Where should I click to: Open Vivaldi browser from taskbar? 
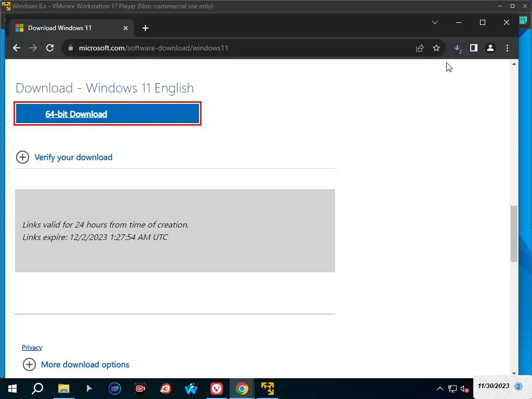coord(217,389)
